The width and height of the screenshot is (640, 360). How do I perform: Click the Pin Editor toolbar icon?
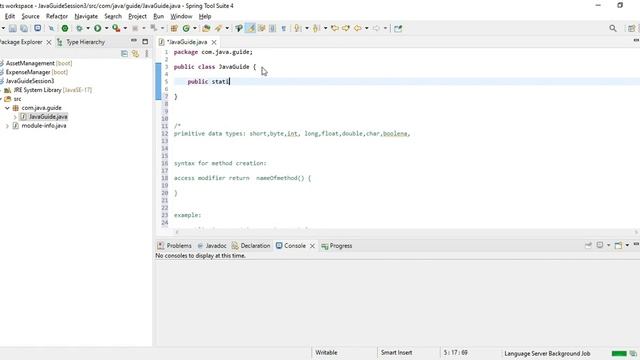click(398, 28)
